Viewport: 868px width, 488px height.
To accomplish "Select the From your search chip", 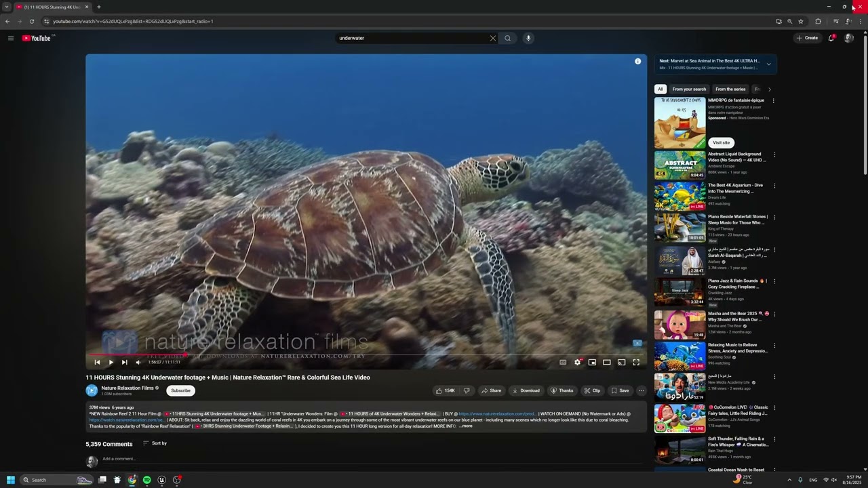I will [x=689, y=89].
